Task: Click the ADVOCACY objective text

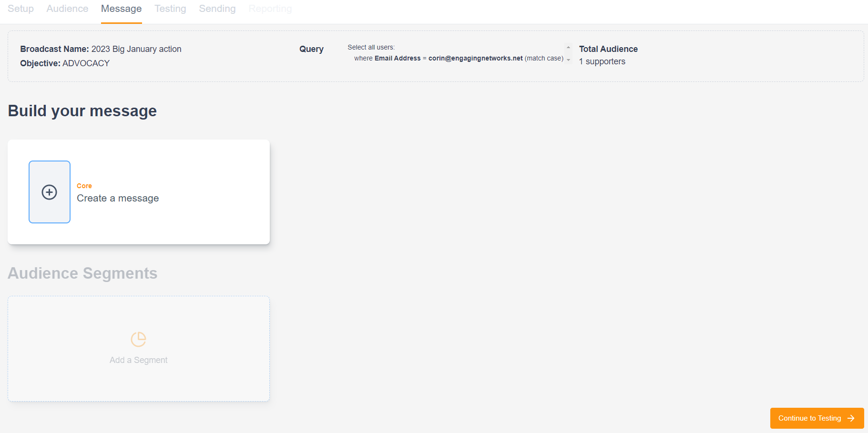Action: click(86, 63)
